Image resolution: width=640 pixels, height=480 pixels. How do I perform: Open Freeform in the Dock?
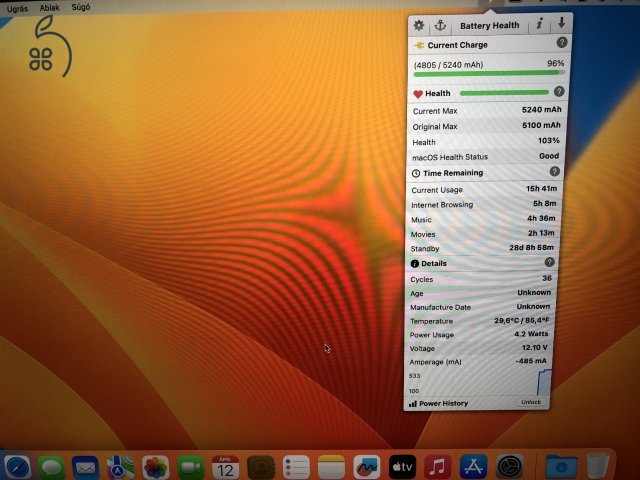pyautogui.click(x=367, y=468)
